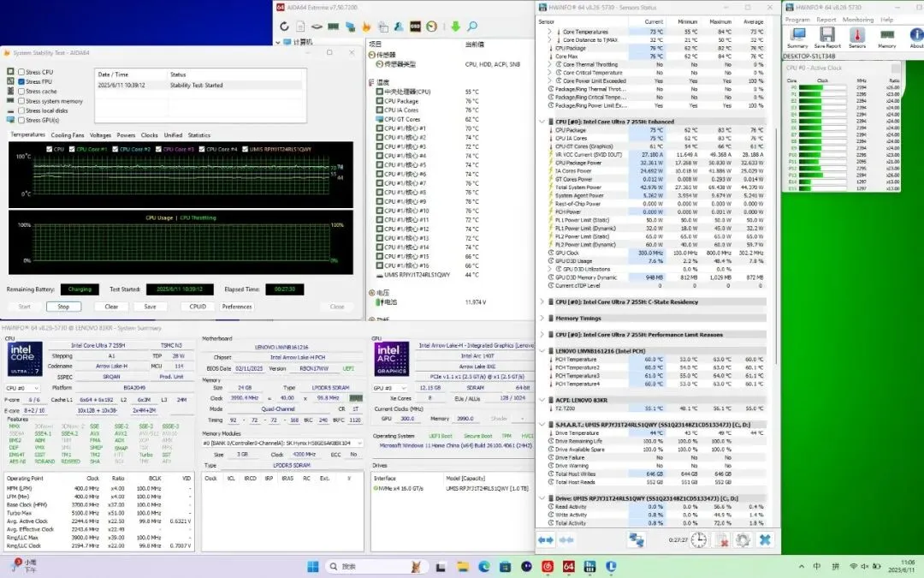This screenshot has height=578, width=924.
Task: Uncheck the Stress FPU checkbox
Action: (x=21, y=82)
